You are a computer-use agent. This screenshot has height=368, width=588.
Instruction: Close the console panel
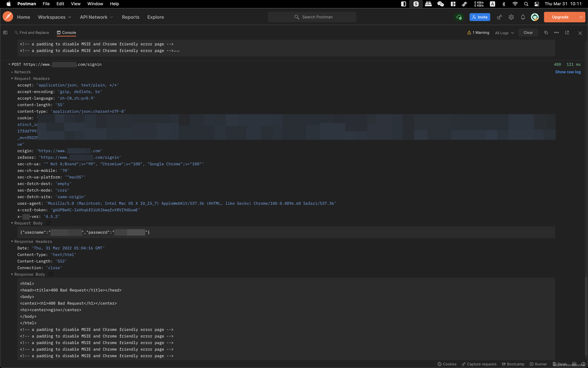[x=580, y=33]
